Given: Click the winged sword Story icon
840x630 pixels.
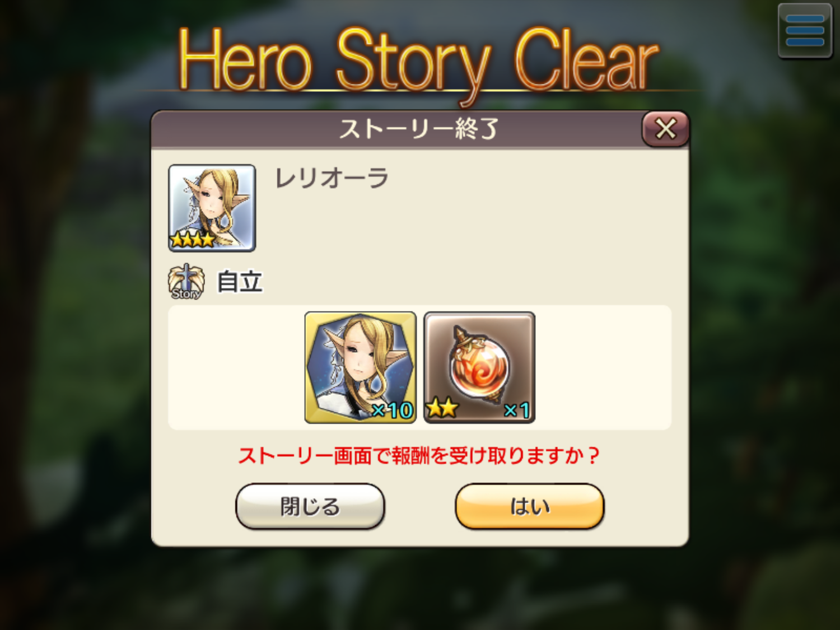Looking at the screenshot, I should (185, 282).
